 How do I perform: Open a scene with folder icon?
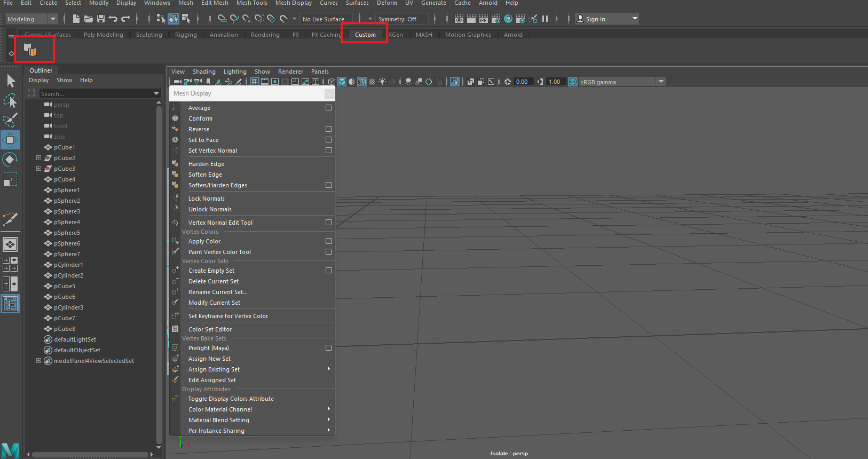pyautogui.click(x=89, y=19)
